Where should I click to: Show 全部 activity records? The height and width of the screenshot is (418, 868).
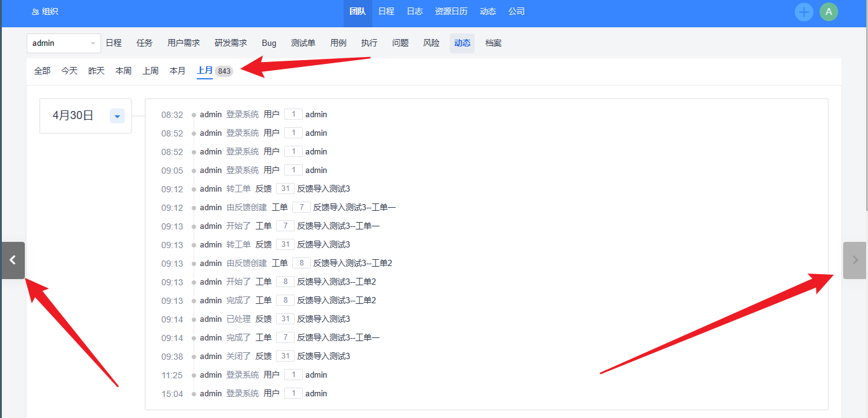coord(42,71)
